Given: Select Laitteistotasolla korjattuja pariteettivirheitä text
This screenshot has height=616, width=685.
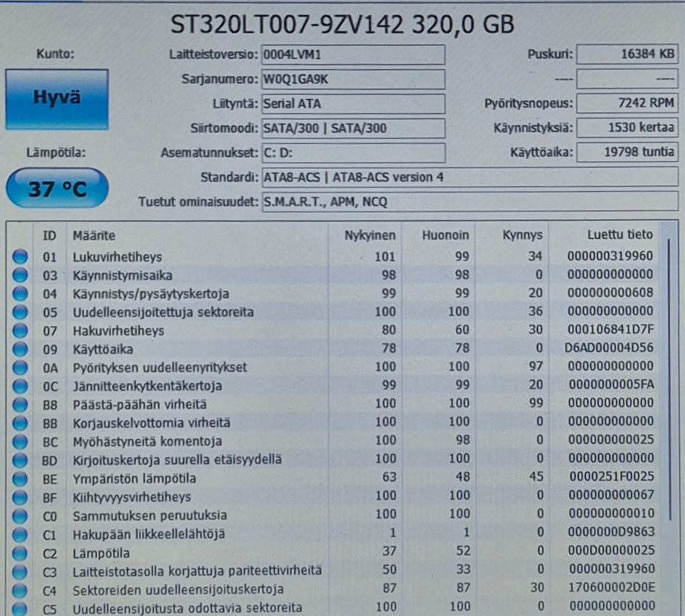Looking at the screenshot, I should pos(197,571).
